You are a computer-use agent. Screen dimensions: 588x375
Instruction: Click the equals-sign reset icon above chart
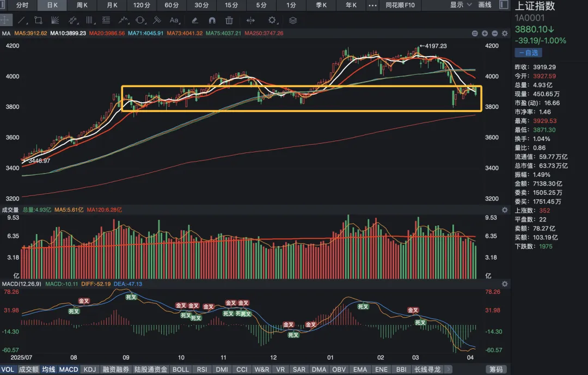[x=475, y=33]
